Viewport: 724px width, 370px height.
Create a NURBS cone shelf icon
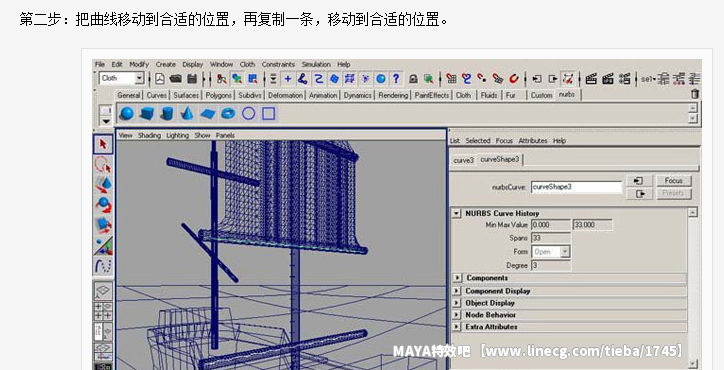click(187, 113)
